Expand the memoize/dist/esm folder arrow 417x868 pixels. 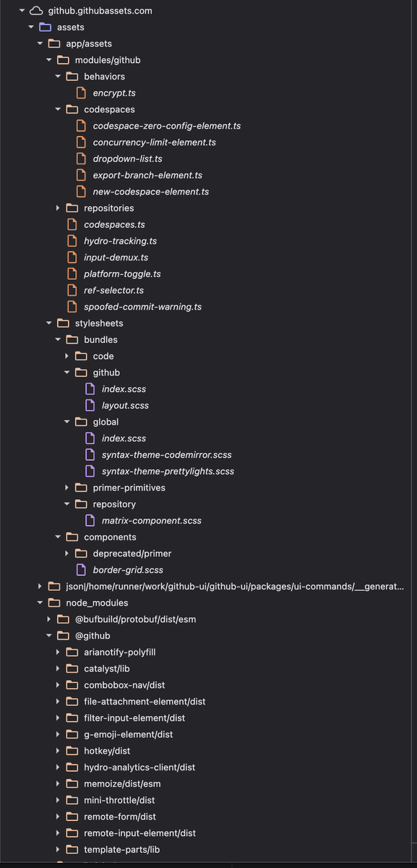click(58, 784)
